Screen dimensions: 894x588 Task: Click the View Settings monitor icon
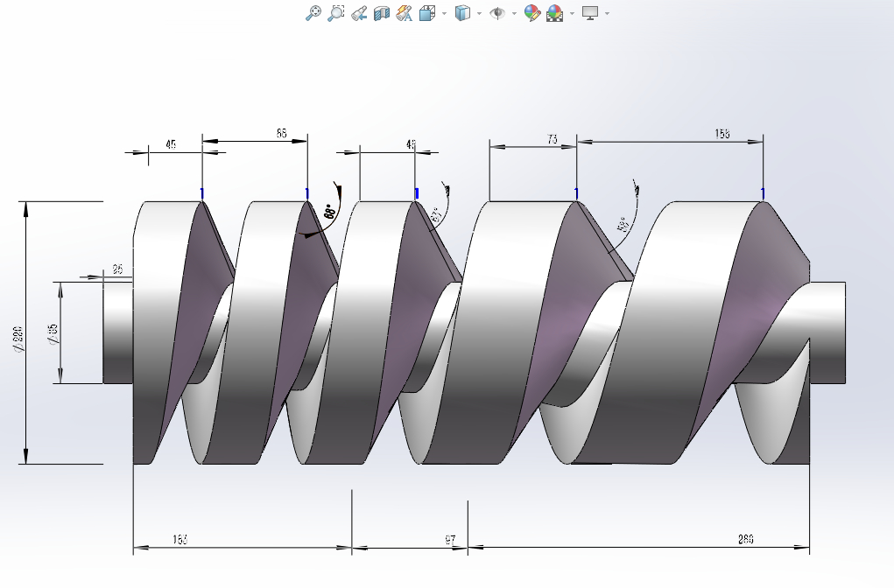[590, 13]
